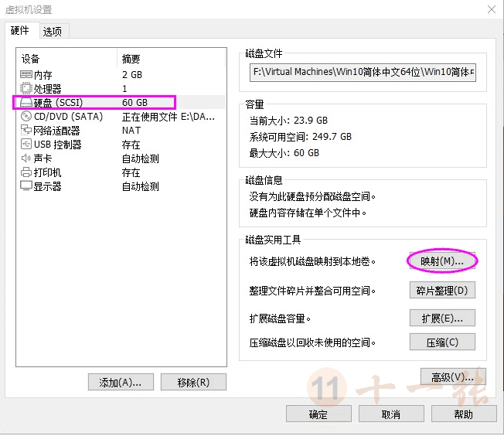Image resolution: width=504 pixels, height=436 pixels.
Task: Confirm with the 确定 button
Action: [318, 414]
